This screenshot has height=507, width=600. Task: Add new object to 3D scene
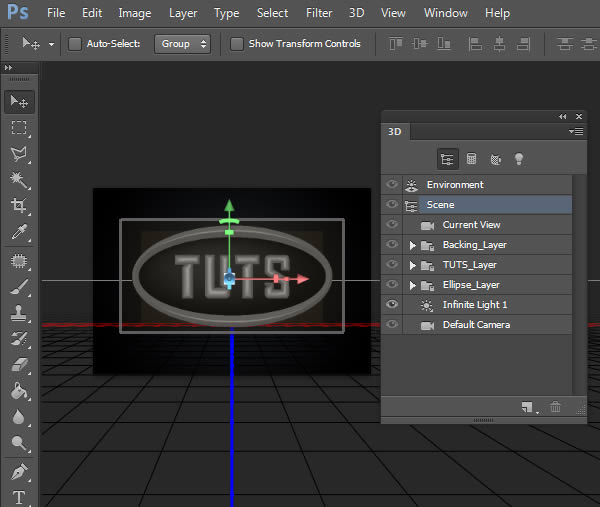pyautogui.click(x=529, y=408)
